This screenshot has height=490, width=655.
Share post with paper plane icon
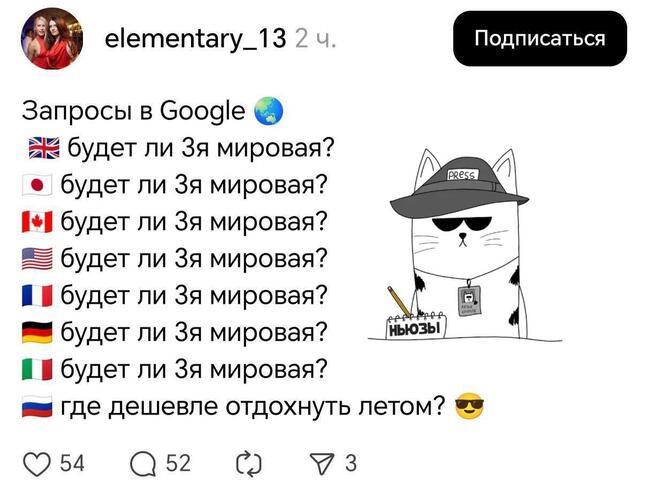[x=322, y=464]
